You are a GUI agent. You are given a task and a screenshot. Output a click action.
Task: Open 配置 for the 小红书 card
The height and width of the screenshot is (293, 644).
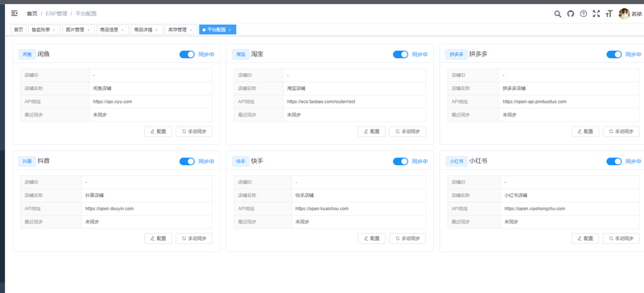(585, 238)
